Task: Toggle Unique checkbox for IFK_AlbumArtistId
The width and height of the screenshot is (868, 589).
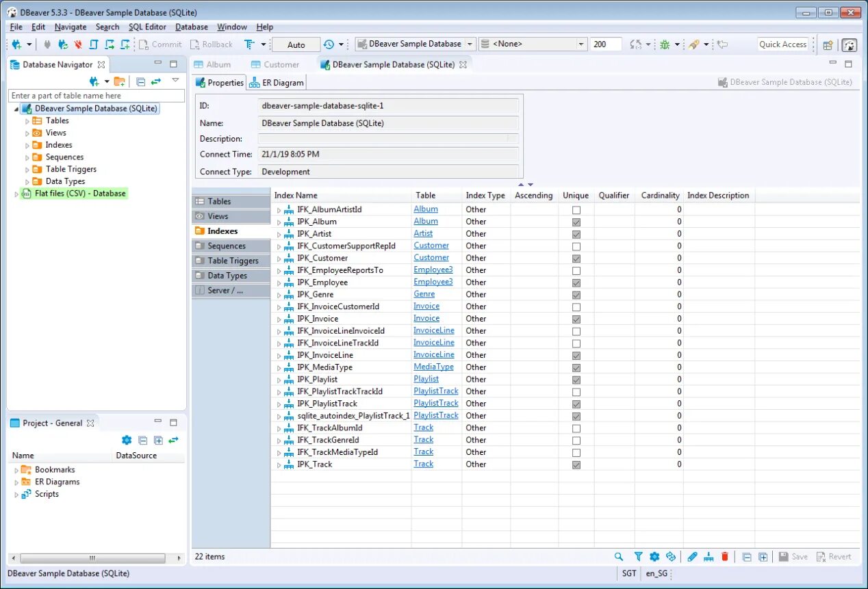Action: (x=576, y=210)
